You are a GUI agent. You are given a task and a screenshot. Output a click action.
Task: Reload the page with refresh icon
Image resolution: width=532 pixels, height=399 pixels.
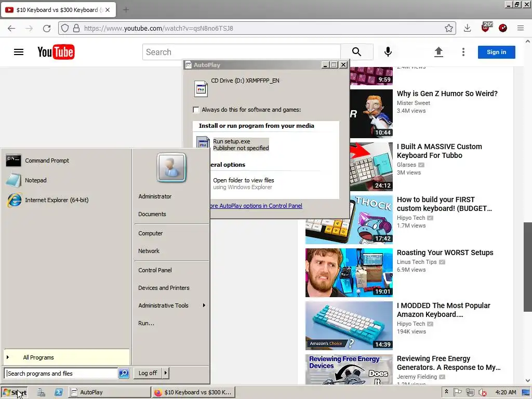tap(47, 28)
